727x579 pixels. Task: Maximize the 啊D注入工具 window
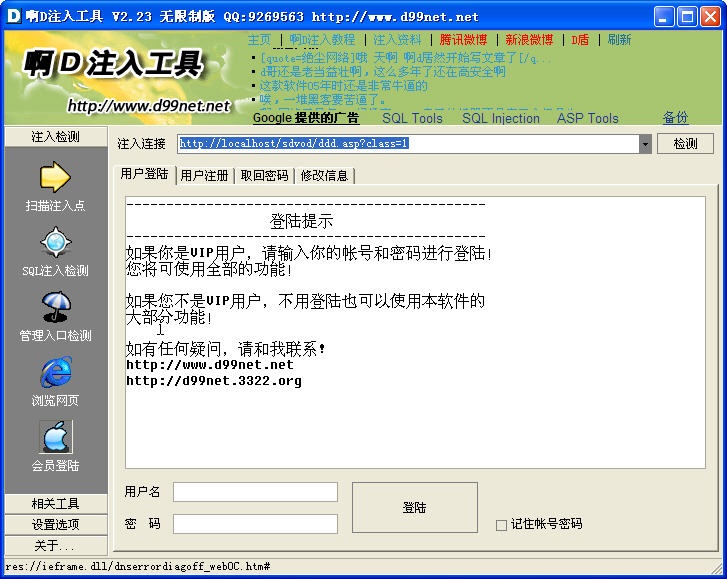[687, 17]
